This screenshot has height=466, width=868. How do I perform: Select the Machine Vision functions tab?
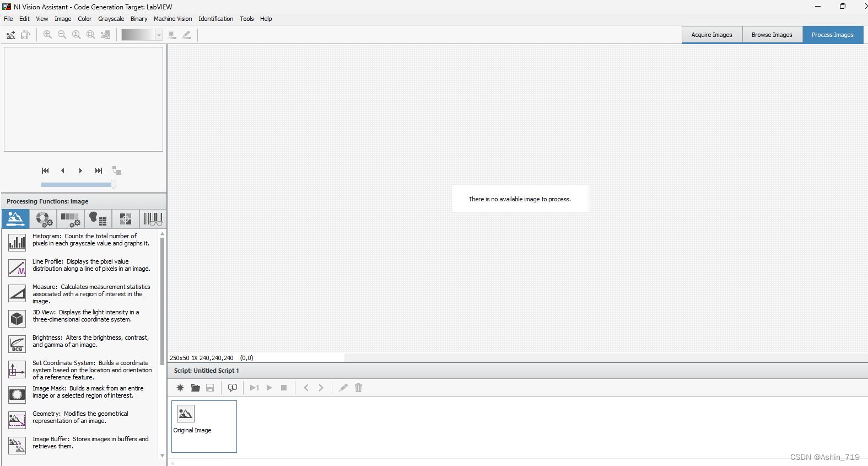[x=126, y=219]
